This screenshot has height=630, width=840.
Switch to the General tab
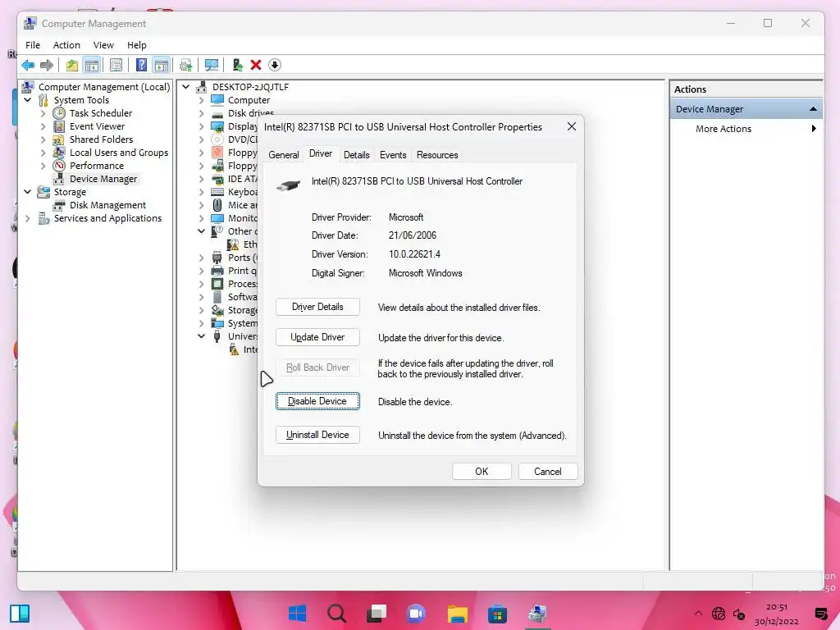[283, 155]
